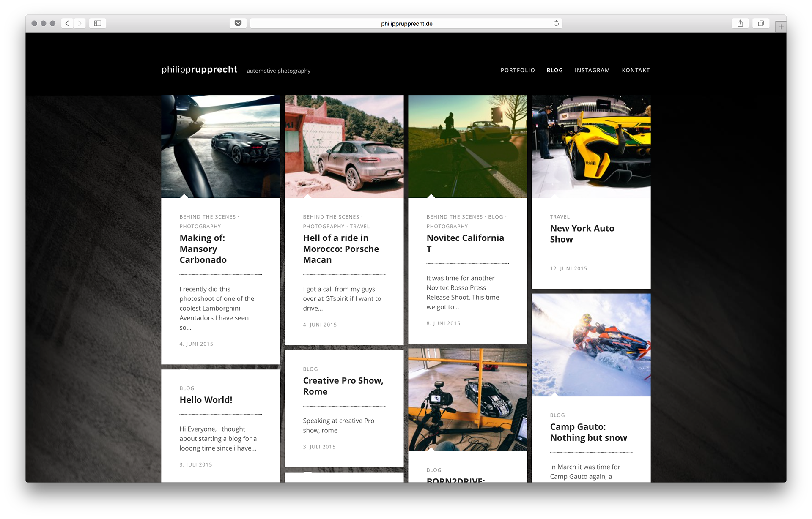The height and width of the screenshot is (519, 812).
Task: Click the philipprupprecht site logo
Action: click(199, 70)
